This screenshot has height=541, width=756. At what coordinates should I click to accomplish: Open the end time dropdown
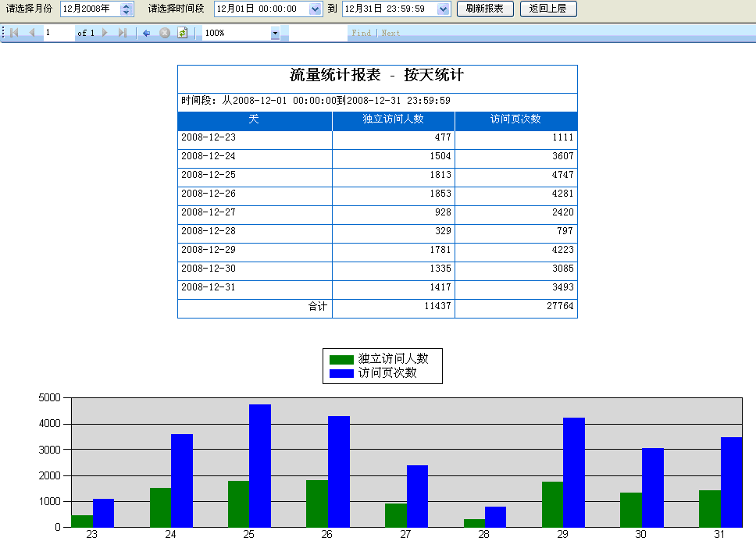[x=444, y=9]
